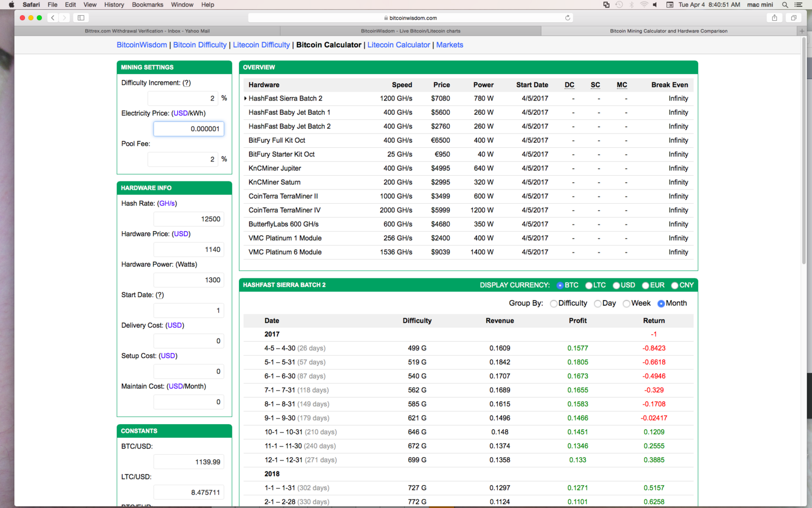Add a new tab with the plus button
This screenshot has height=508, width=812.
pos(802,31)
